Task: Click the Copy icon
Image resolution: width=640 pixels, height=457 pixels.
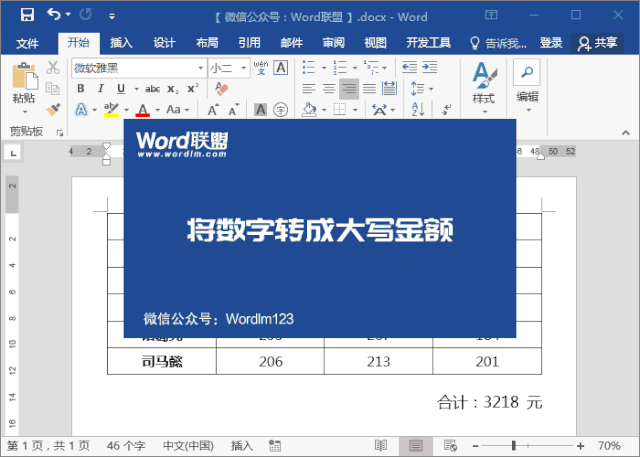Action: tap(53, 88)
